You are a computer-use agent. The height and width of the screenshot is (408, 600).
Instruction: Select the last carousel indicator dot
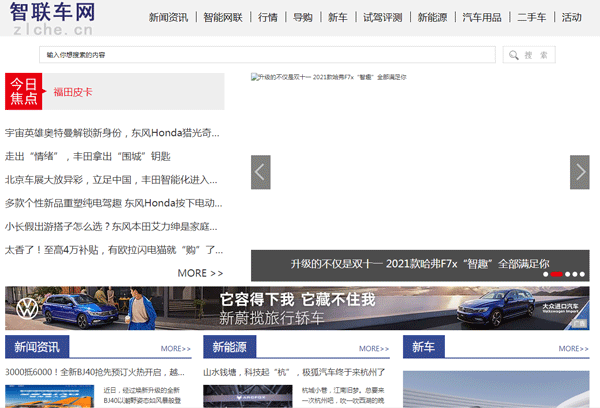tap(582, 274)
